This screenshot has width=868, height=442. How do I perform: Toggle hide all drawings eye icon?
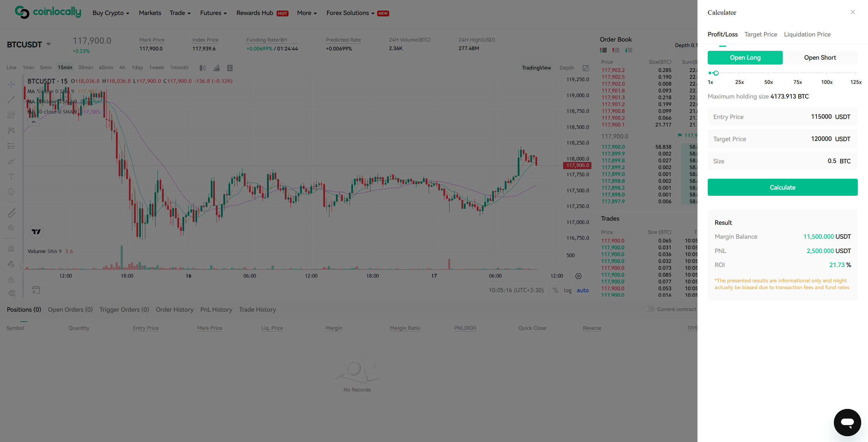point(12,293)
